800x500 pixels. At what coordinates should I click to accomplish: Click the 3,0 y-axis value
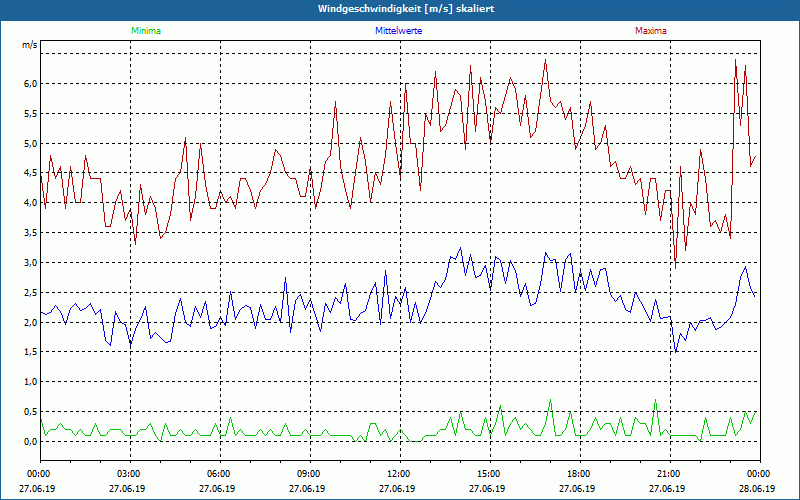31,263
